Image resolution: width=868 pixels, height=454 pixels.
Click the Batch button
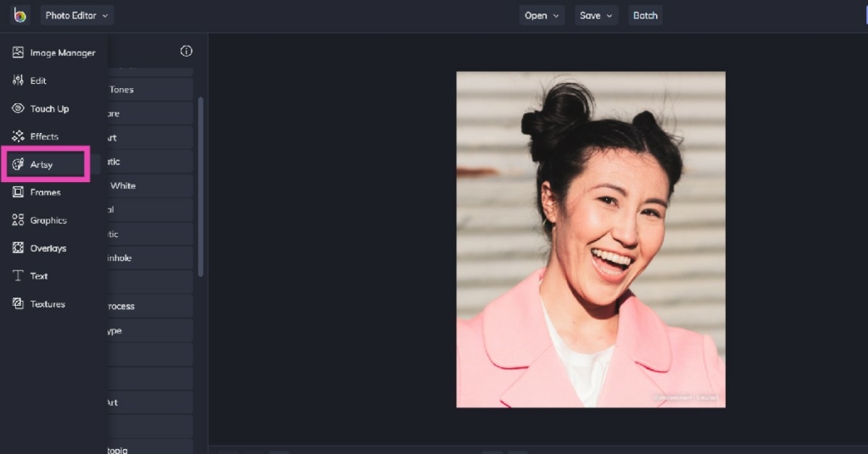645,15
